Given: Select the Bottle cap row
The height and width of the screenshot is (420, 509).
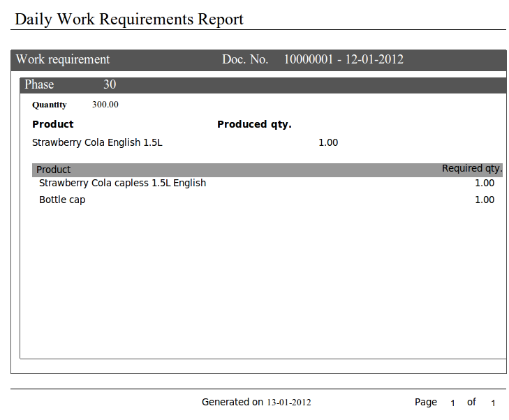Looking at the screenshot, I should tap(62, 200).
